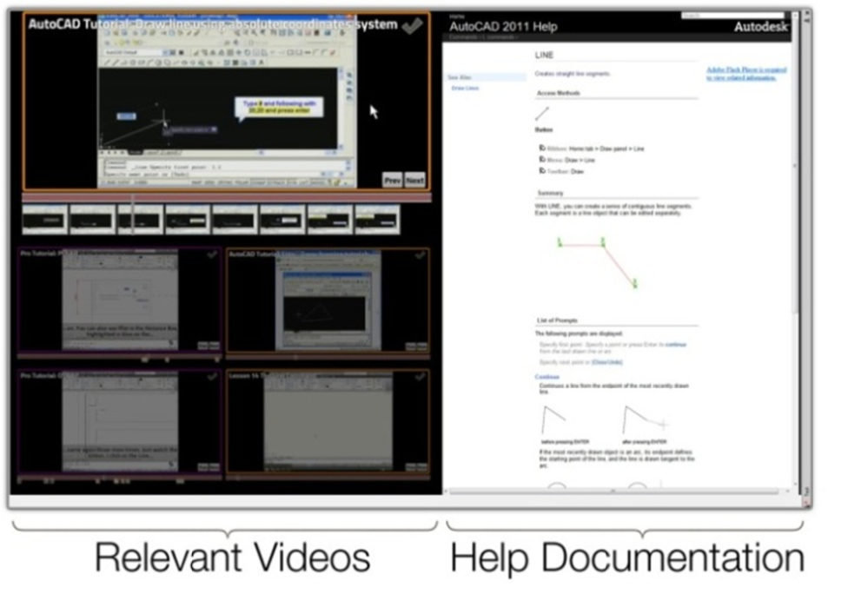
Task: Click Prev on the small AutoCAD Tutorial video
Action: [411, 346]
